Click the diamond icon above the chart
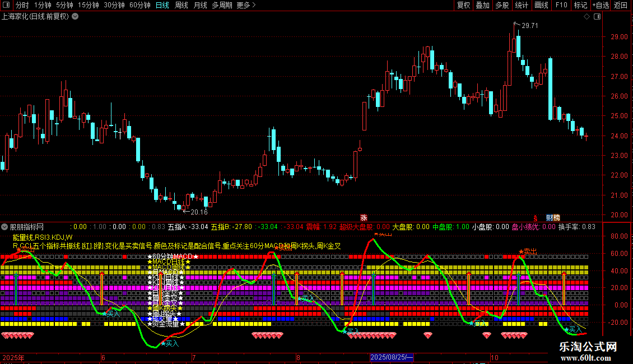Image resolution: width=633 pixels, height=364 pixels. pyautogui.click(x=587, y=17)
